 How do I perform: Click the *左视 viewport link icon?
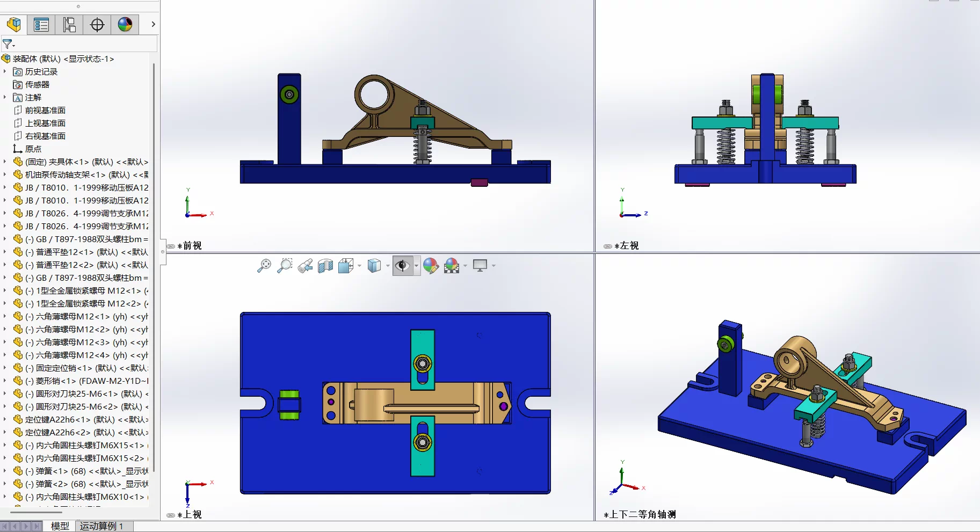(608, 246)
